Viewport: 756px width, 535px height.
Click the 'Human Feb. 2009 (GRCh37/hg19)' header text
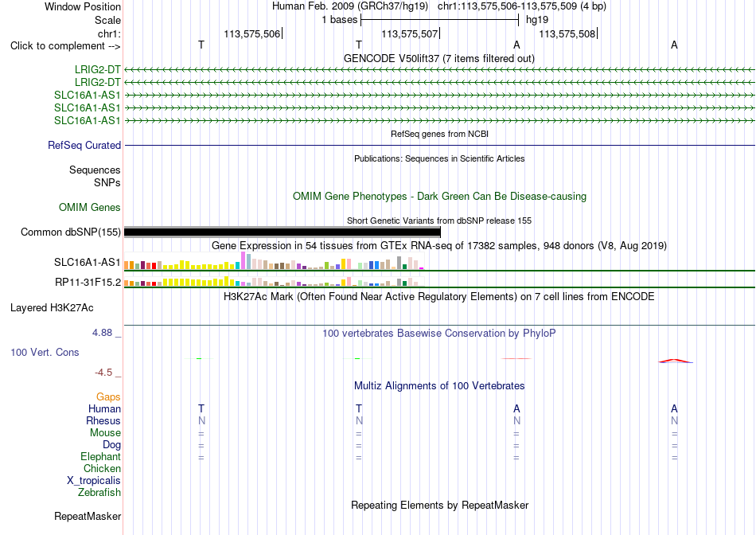(349, 6)
